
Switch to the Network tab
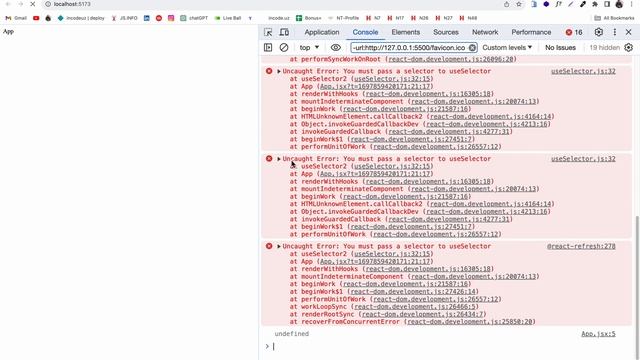click(x=485, y=32)
